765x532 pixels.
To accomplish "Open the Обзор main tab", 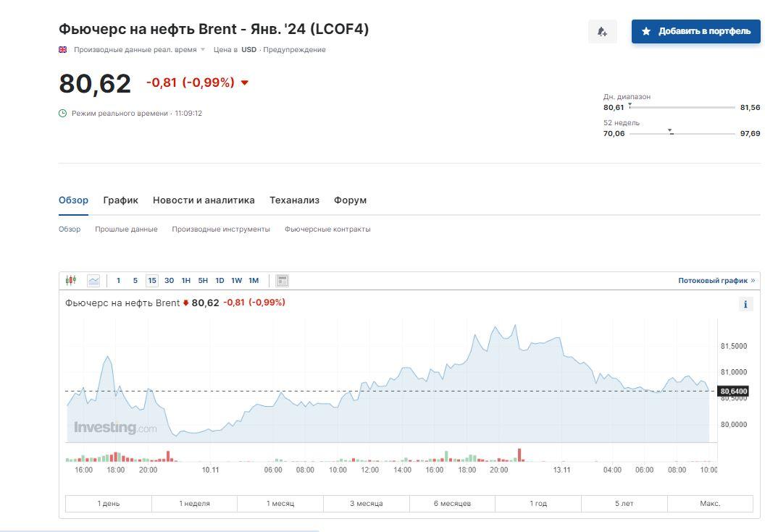I will coord(74,200).
